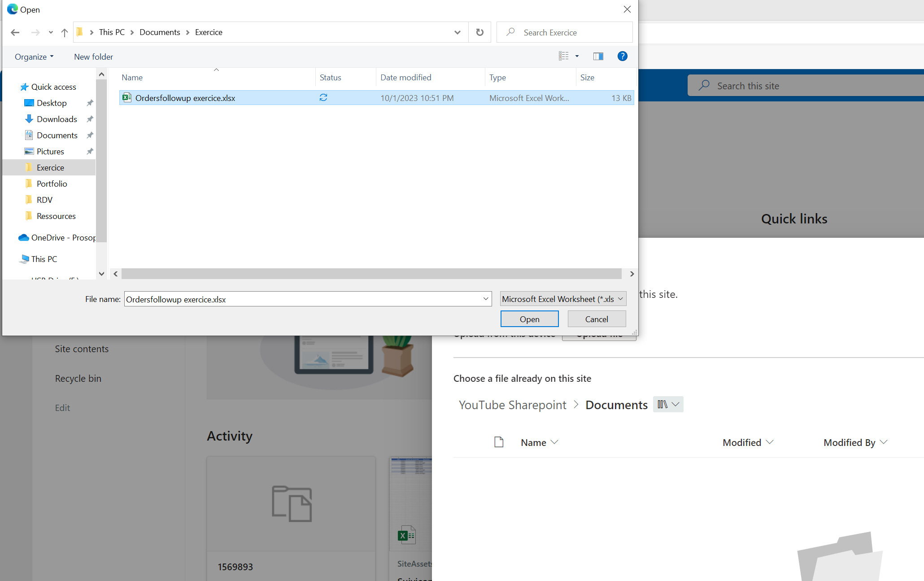Select the Ordersfollowup exercice.xlsx file
924x581 pixels.
185,98
